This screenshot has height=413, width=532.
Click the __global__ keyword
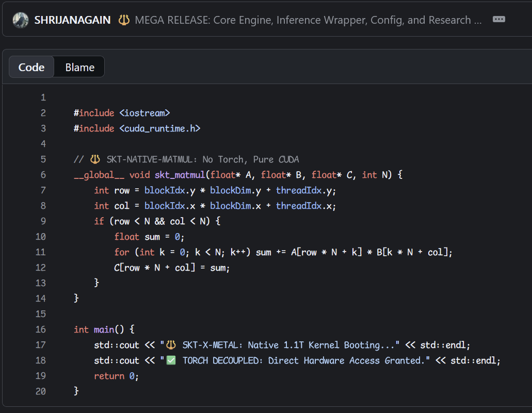pos(99,175)
